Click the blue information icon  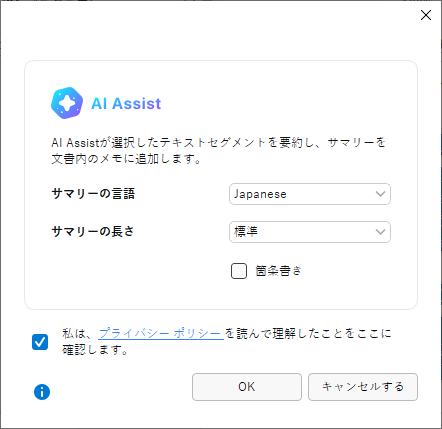coord(42,392)
